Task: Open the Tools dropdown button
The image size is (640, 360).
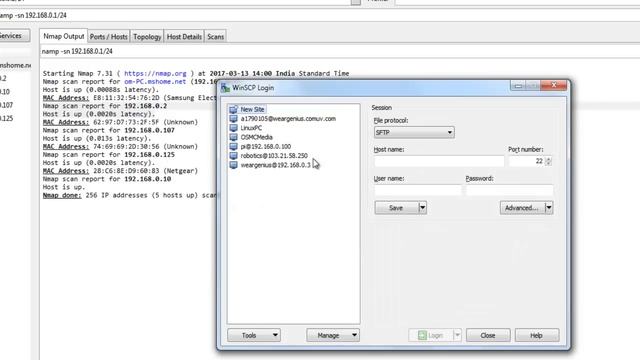Action: pyautogui.click(x=254, y=335)
